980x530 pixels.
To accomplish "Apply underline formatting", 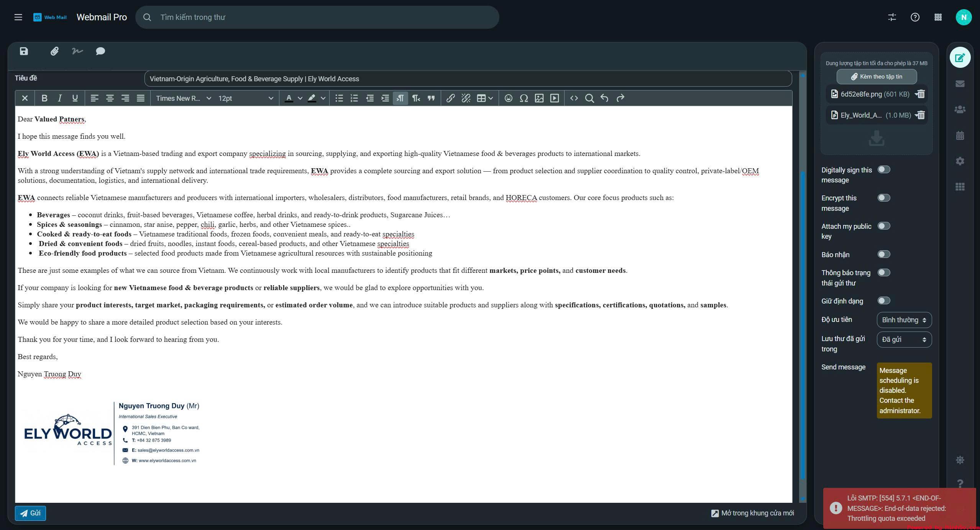I will tap(75, 98).
